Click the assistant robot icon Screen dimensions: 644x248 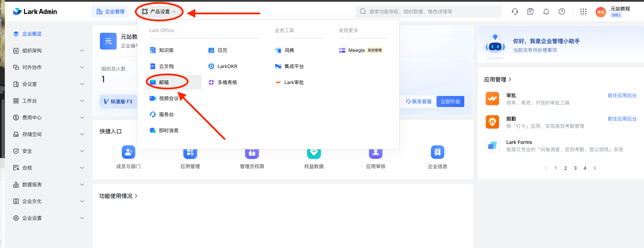click(495, 45)
